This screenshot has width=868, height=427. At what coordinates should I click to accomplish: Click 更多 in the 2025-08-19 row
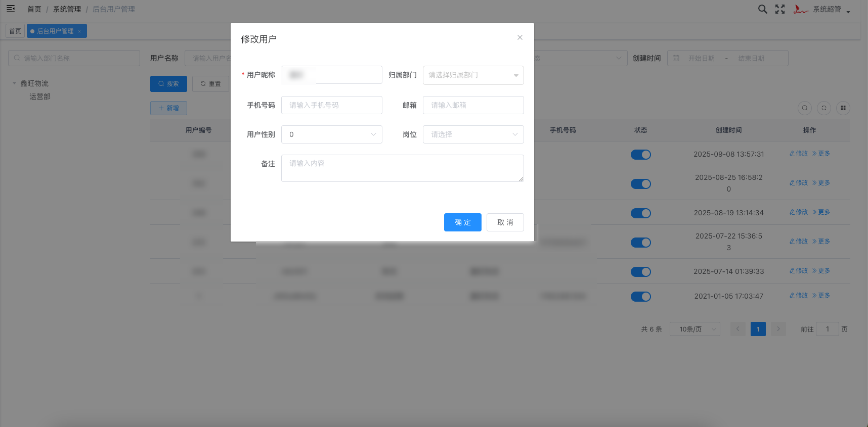click(821, 212)
